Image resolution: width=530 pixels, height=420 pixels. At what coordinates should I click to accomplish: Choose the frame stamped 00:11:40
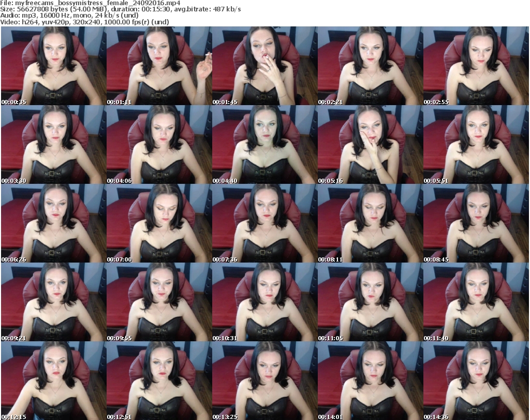(x=476, y=302)
